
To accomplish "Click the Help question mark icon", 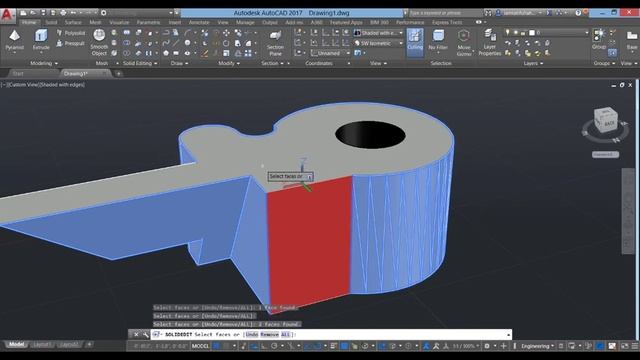I will pyautogui.click(x=578, y=13).
